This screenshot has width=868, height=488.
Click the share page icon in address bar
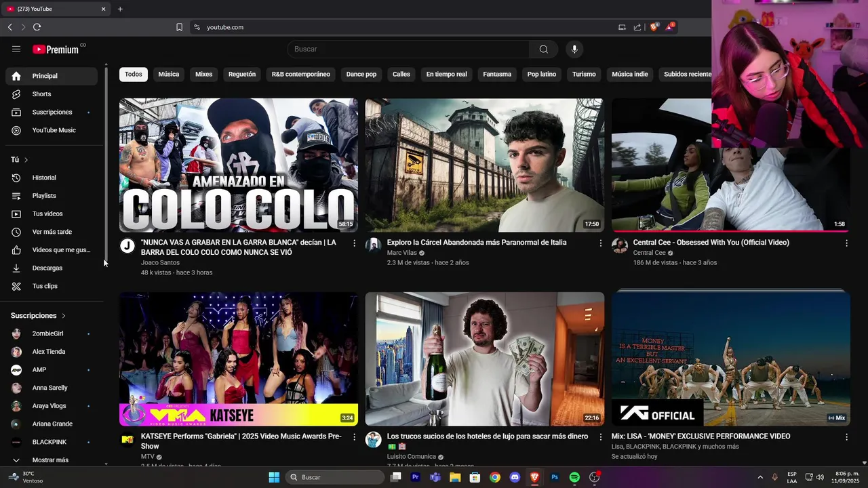pos(637,27)
